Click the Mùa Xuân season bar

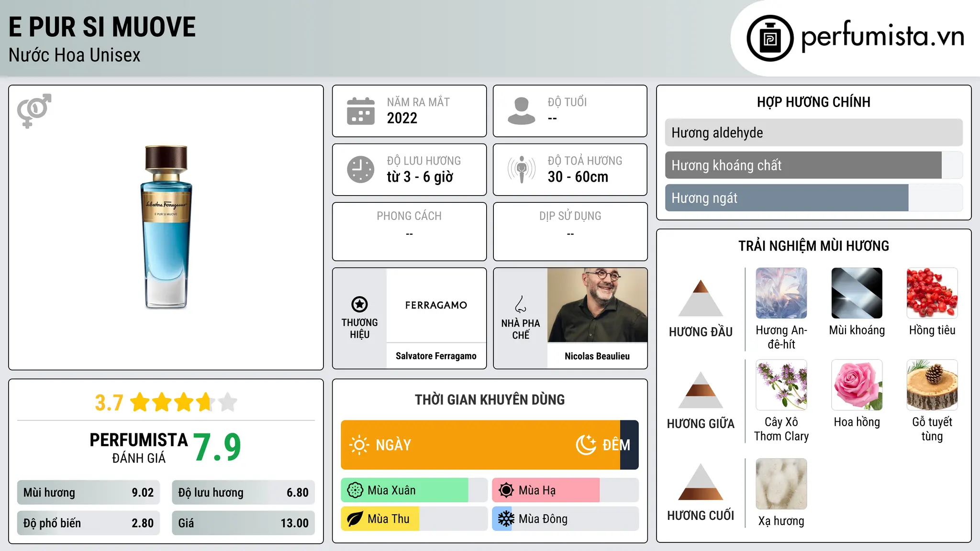coord(414,490)
